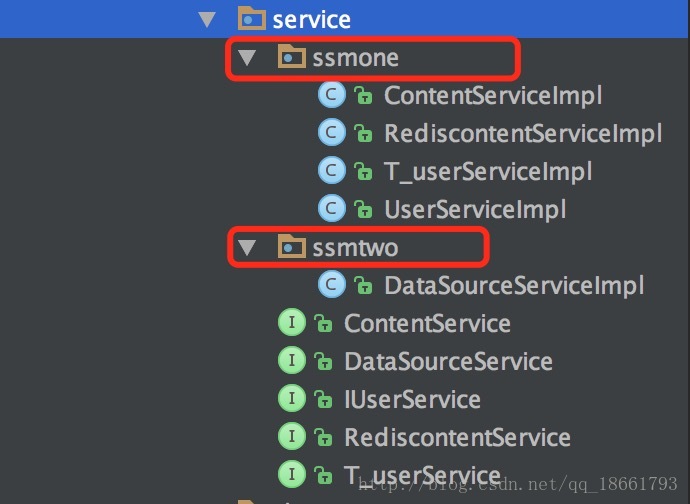Select the ssmone package name

[x=356, y=57]
